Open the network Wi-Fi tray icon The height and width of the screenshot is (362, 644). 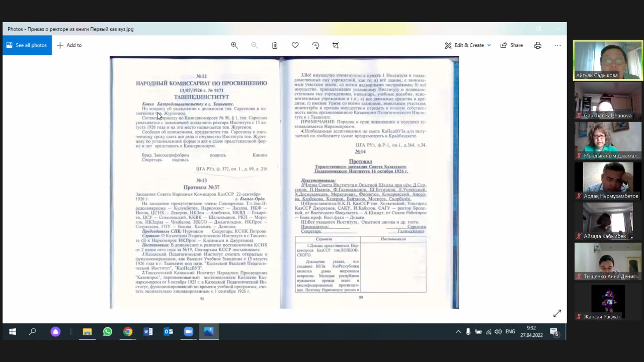click(x=488, y=332)
